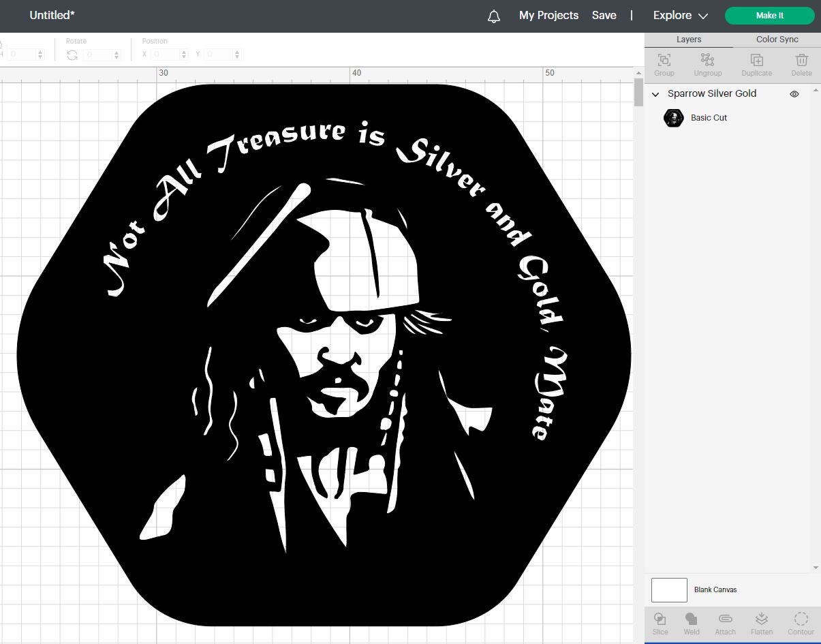Click the Position Y input field
The image size is (821, 644).
(219, 54)
